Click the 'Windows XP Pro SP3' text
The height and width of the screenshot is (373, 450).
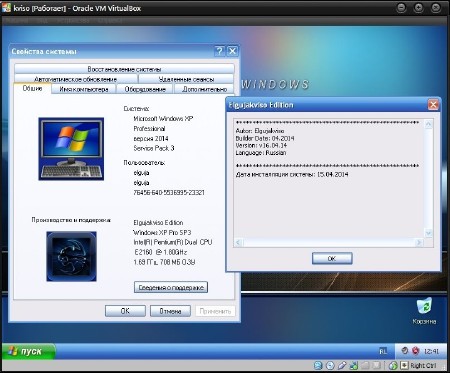(162, 232)
